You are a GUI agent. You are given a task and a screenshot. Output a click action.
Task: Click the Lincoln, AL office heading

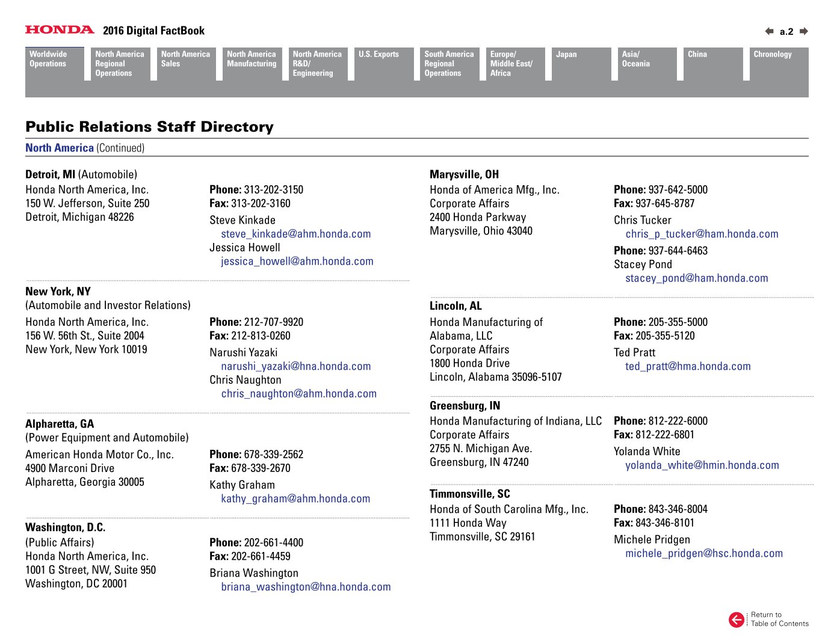456,306
